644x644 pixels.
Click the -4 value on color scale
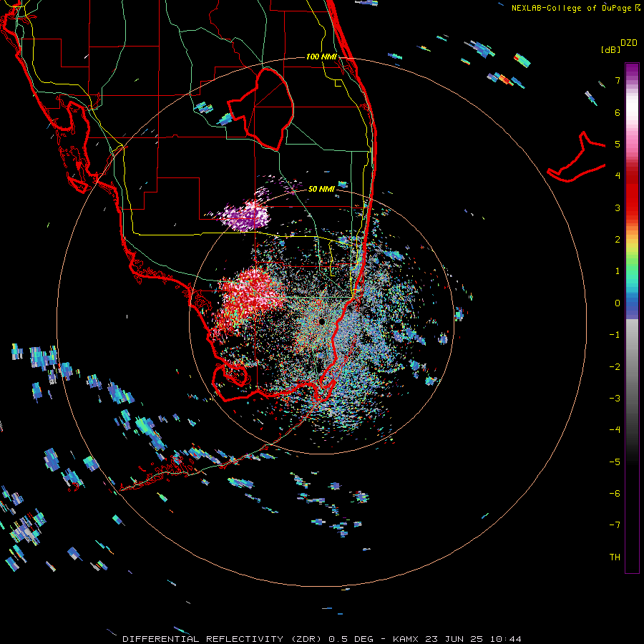pyautogui.click(x=615, y=429)
